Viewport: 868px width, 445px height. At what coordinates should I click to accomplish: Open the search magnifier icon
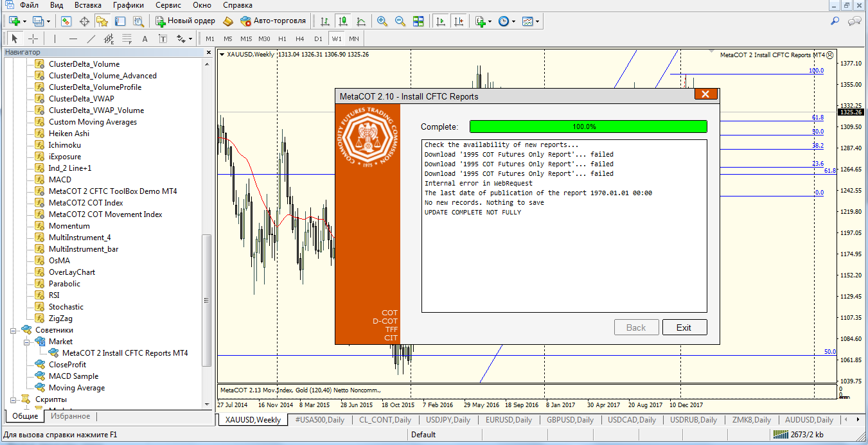[x=835, y=21]
